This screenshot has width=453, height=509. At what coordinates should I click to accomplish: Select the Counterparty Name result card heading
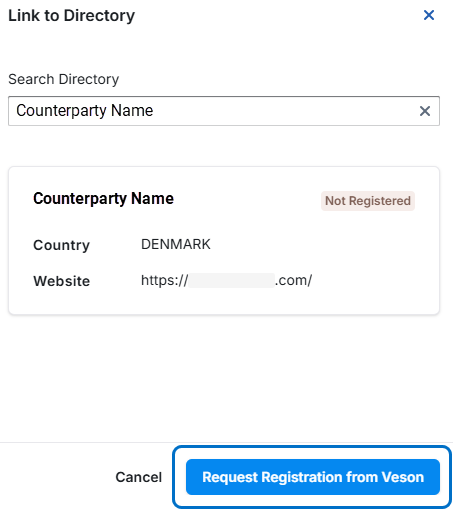(103, 199)
